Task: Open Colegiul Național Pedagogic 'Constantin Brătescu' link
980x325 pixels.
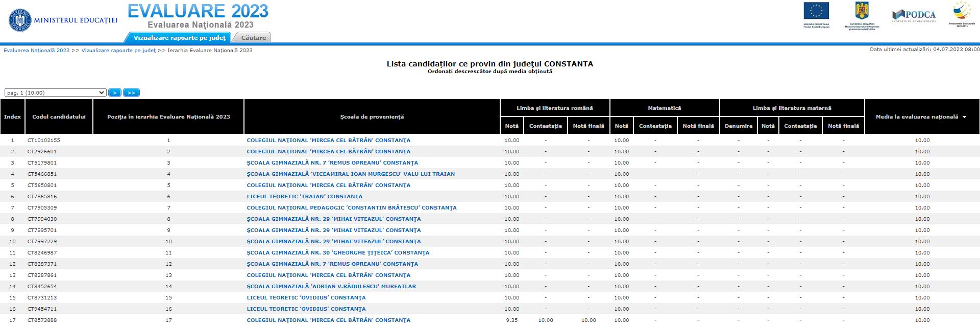Action: click(351, 207)
